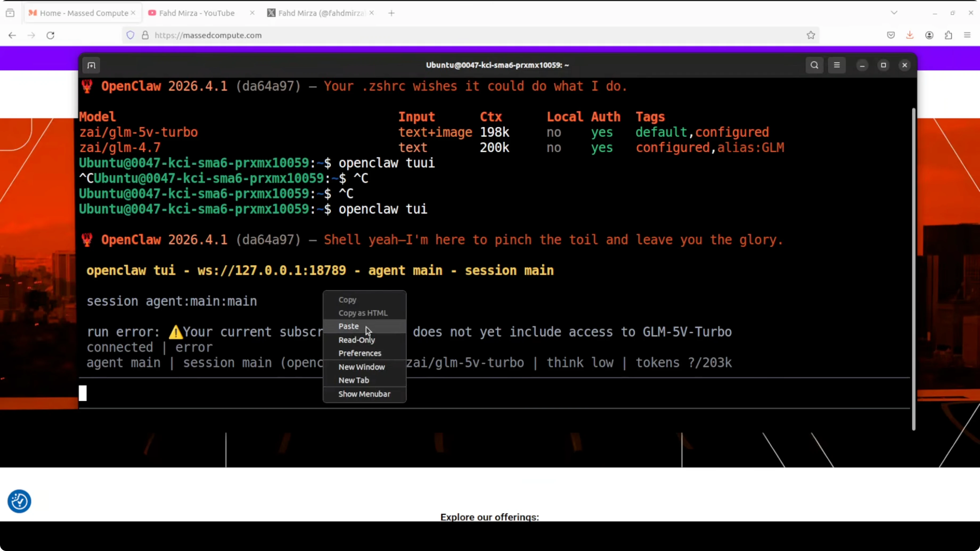This screenshot has width=980, height=551.
Task: Open the save to Pocket icon
Action: pyautogui.click(x=891, y=35)
